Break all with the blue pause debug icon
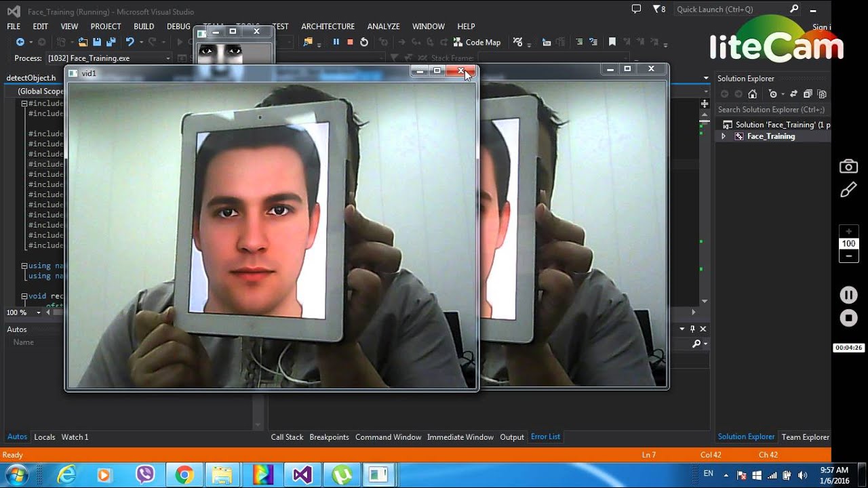This screenshot has height=488, width=868. point(336,42)
